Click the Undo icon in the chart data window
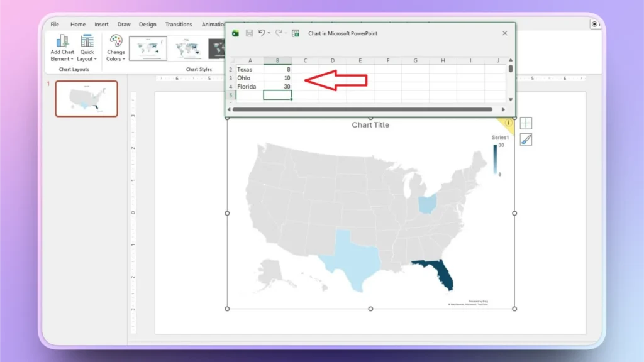Screen dimensions: 644x362 click(x=262, y=33)
